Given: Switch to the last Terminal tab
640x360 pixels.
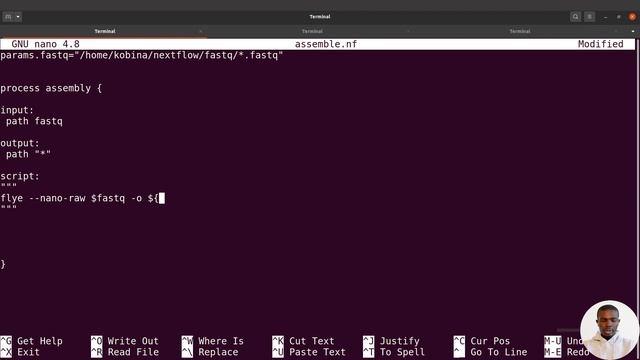Looking at the screenshot, I should [519, 31].
